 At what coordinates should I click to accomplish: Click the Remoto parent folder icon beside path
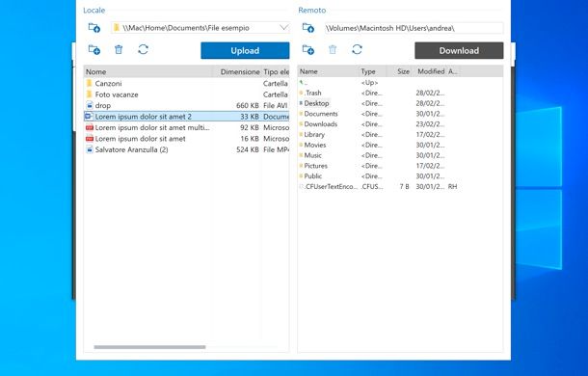[x=308, y=28]
